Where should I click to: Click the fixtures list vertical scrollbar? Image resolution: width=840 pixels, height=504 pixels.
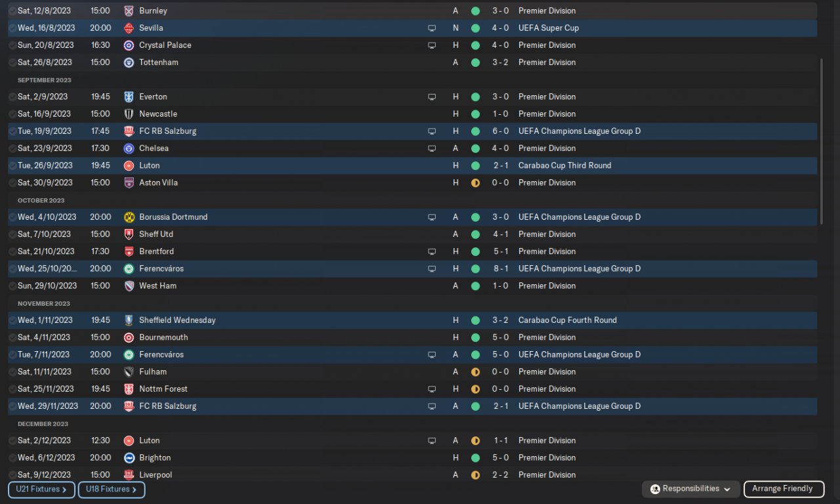coord(822,141)
